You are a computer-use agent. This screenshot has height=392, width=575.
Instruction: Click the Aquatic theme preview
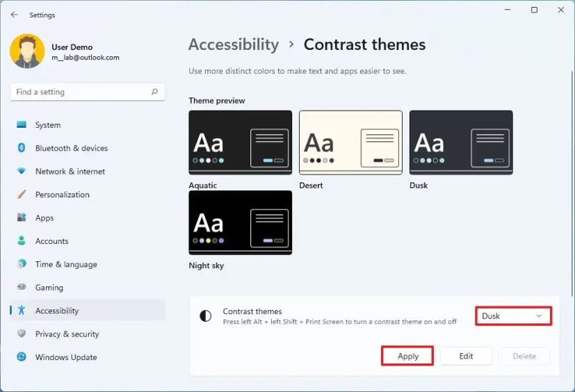240,142
